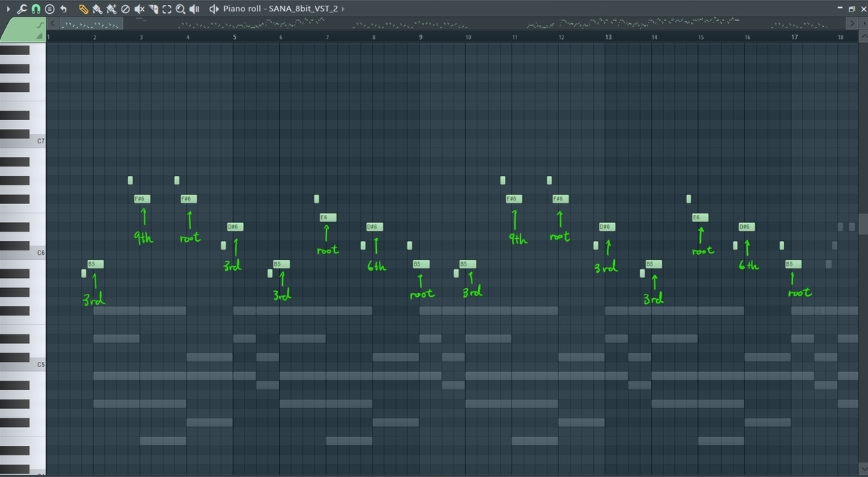The image size is (868, 477).
Task: Select the D#6 note starting at bar 13
Action: click(x=607, y=227)
